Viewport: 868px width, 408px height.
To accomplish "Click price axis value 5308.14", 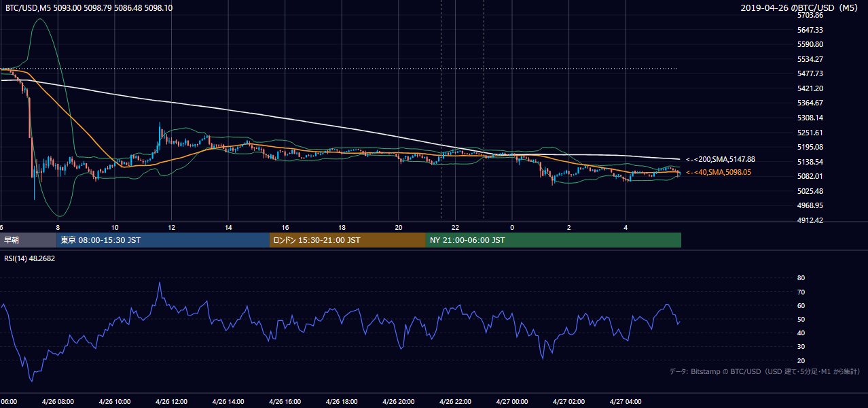I will (810, 118).
